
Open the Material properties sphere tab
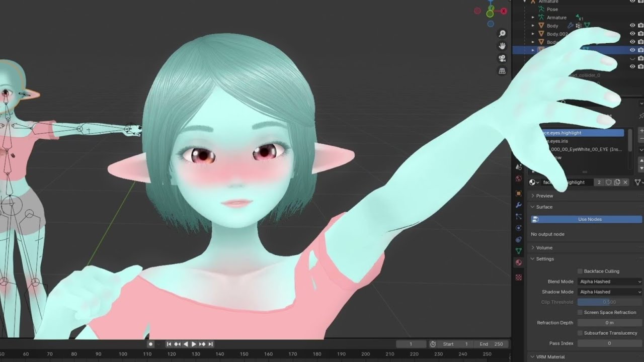519,262
